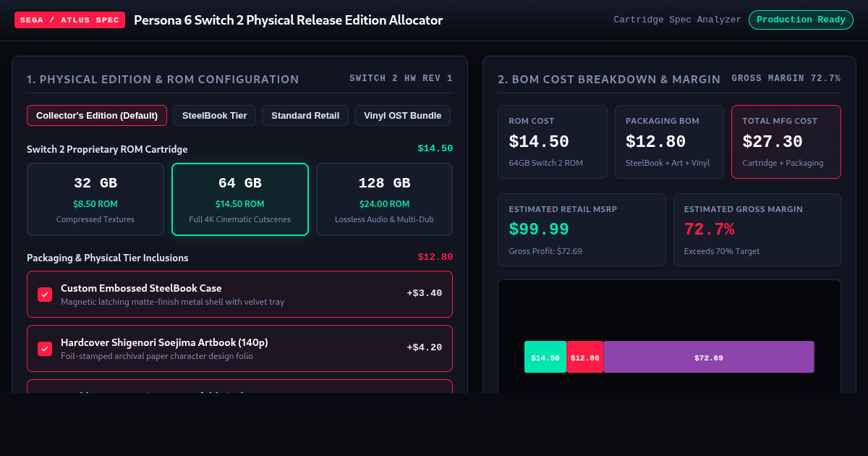Click the SEGA / ATLUS SPEC badge
868x456 pixels.
point(69,20)
